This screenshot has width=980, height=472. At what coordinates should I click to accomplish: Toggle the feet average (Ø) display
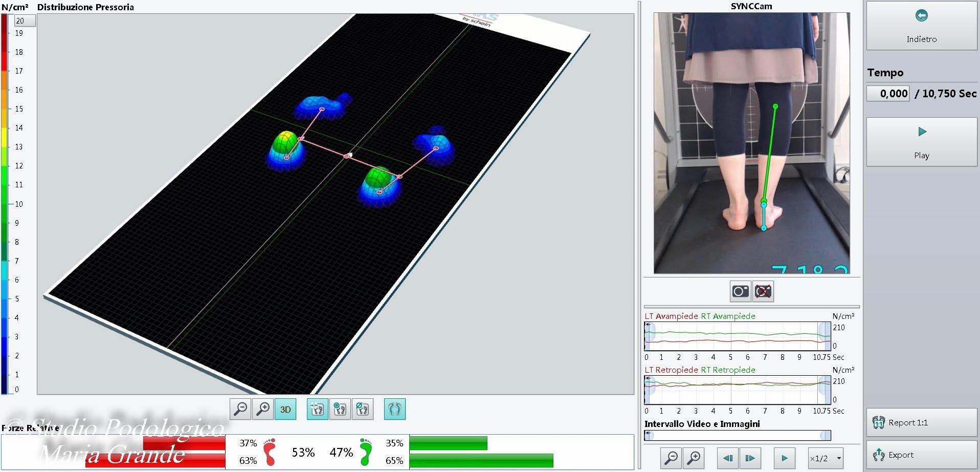(363, 409)
